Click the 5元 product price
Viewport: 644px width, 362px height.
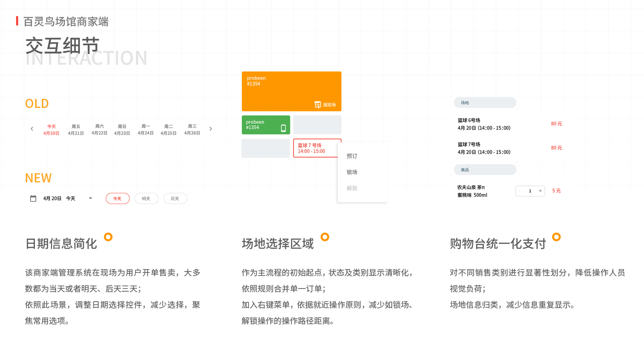coord(556,191)
